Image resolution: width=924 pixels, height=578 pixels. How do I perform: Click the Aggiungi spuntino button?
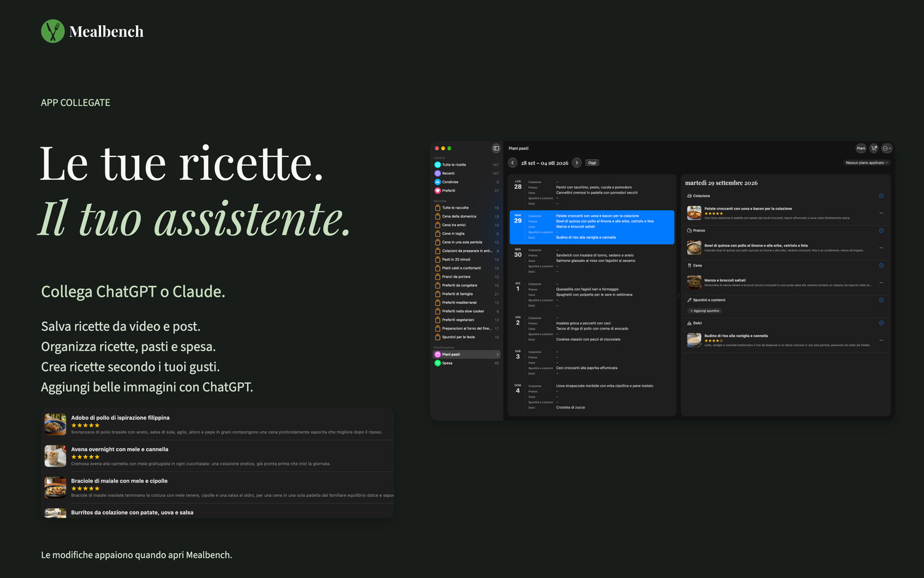tap(704, 311)
